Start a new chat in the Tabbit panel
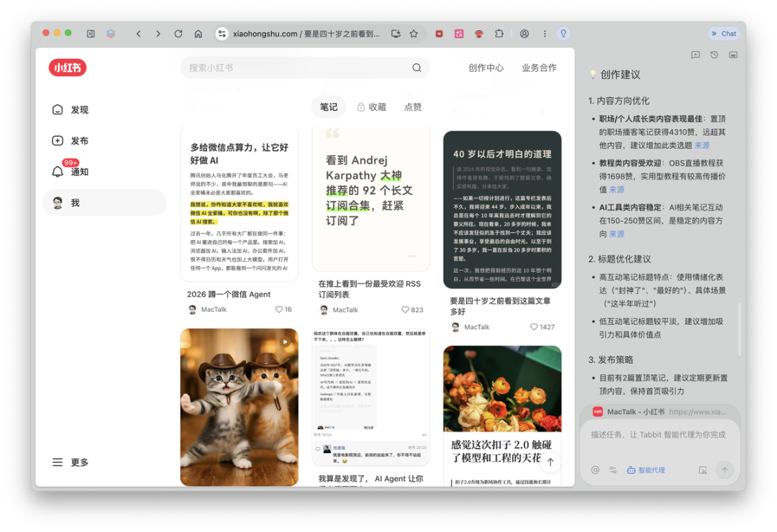Image resolution: width=777 pixels, height=532 pixels. [695, 55]
